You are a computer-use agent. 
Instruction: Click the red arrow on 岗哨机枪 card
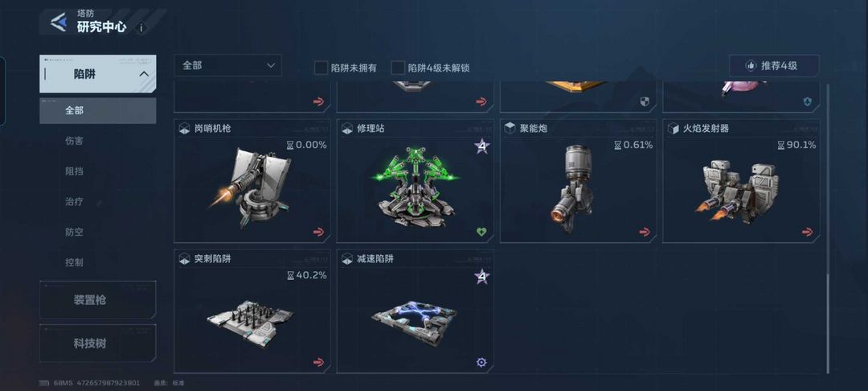coord(318,232)
